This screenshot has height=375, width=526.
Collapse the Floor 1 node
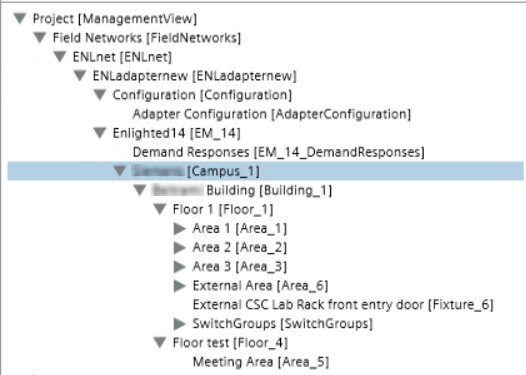coord(160,209)
